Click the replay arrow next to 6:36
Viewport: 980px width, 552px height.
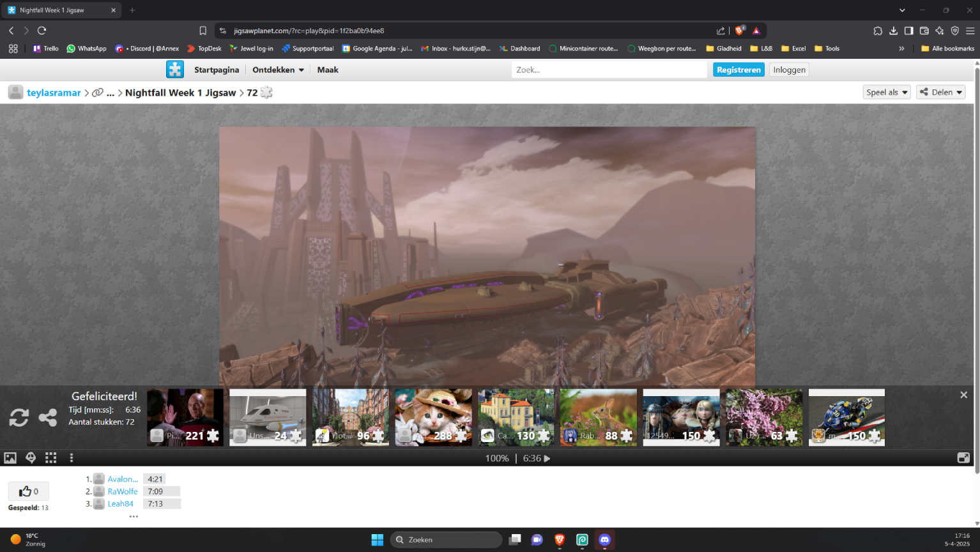[x=547, y=459]
